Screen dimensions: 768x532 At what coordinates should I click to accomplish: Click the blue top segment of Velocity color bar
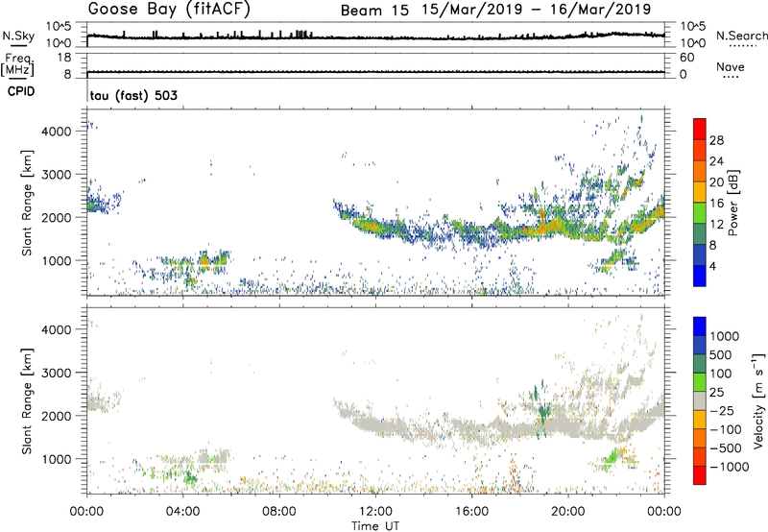700,326
